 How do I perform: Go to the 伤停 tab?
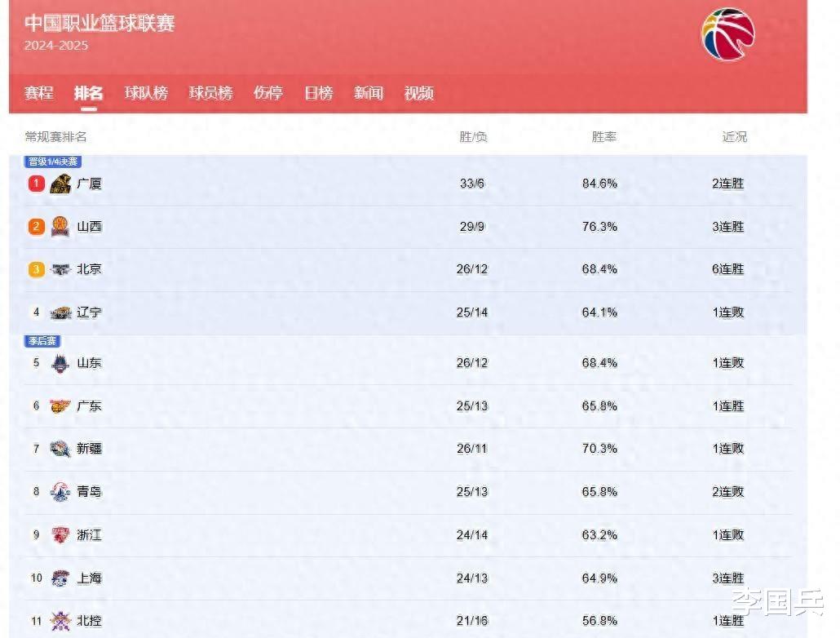268,93
